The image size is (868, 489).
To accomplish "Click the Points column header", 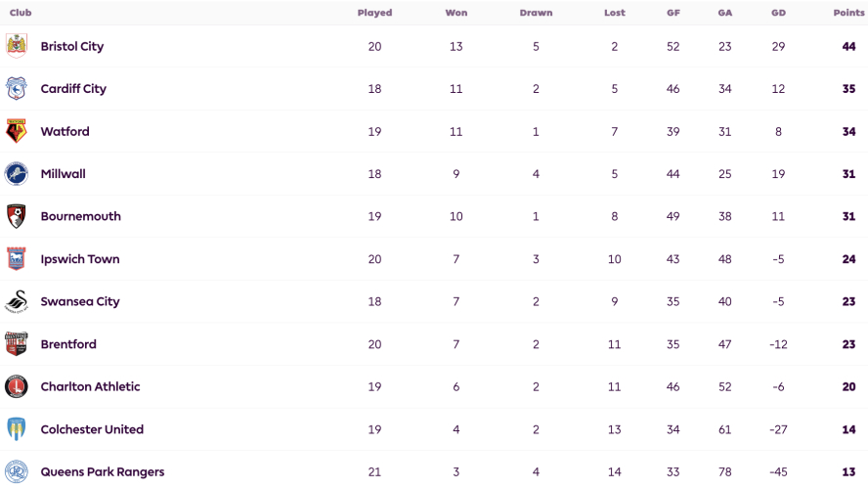I will [848, 13].
